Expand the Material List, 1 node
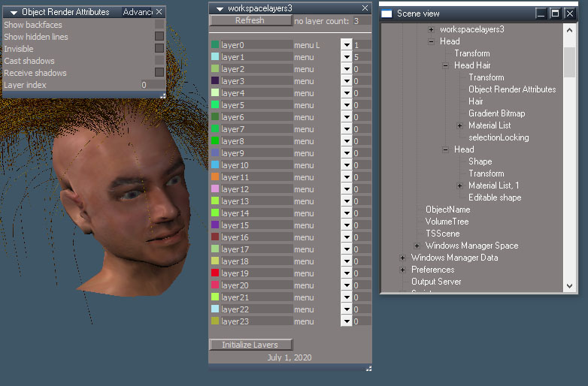Viewport: 588px width, 386px height. (459, 185)
